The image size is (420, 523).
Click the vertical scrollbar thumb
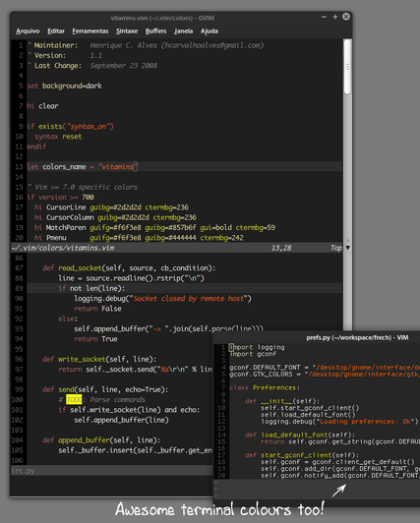347,67
